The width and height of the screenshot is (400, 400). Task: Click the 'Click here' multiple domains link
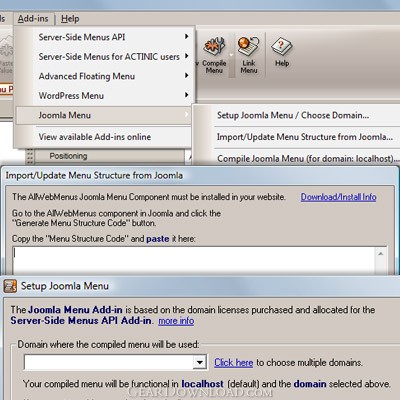[x=233, y=362]
